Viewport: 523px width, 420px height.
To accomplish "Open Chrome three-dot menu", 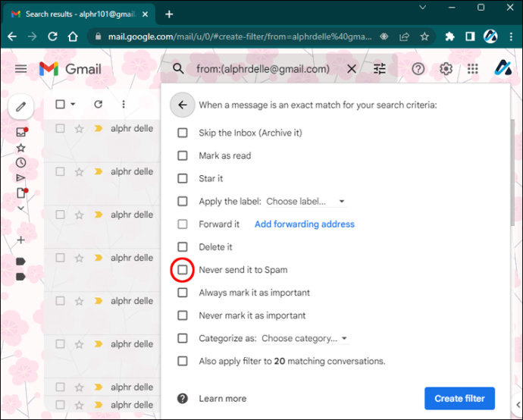I will [511, 36].
